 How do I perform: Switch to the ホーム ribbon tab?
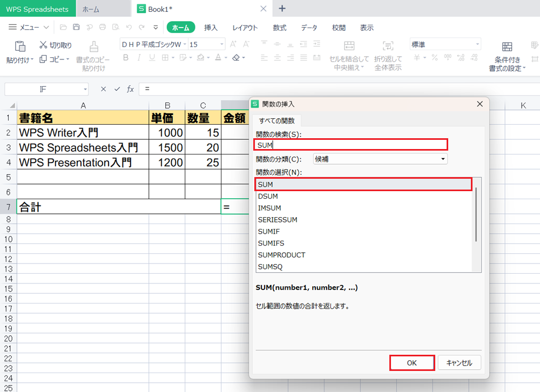tap(181, 28)
